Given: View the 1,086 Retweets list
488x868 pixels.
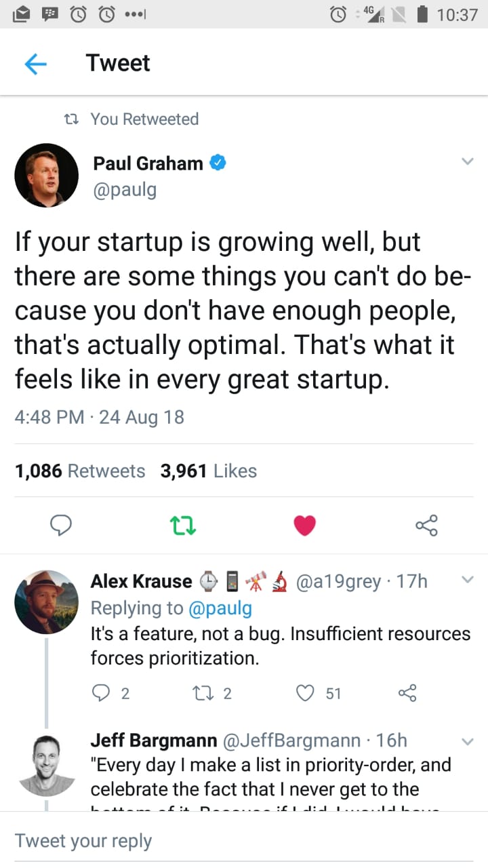Looking at the screenshot, I should tap(80, 471).
